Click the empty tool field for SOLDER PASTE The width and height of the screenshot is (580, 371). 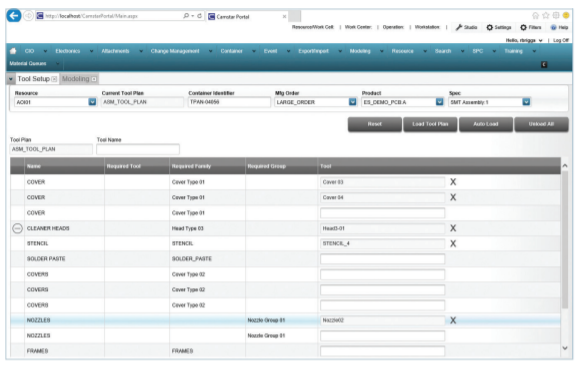(x=382, y=259)
